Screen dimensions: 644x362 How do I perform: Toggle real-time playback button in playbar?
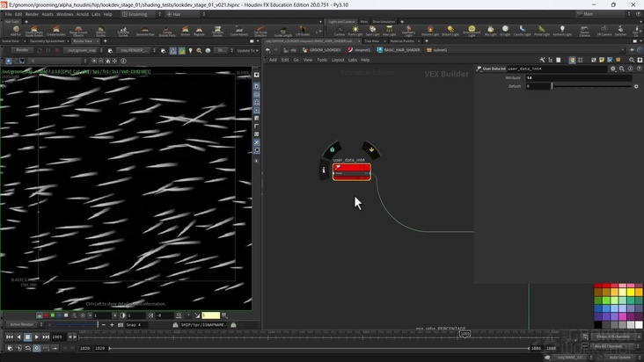click(x=37, y=348)
